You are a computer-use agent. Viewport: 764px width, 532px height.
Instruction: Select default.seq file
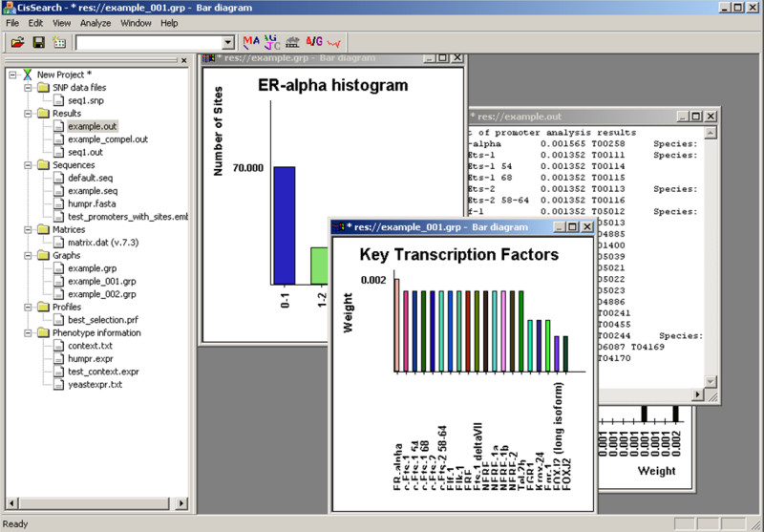[x=90, y=178]
